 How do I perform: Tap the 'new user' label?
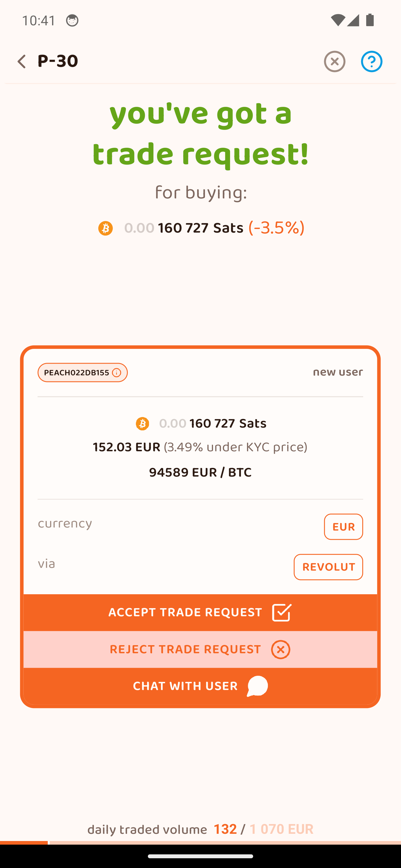pyautogui.click(x=338, y=372)
